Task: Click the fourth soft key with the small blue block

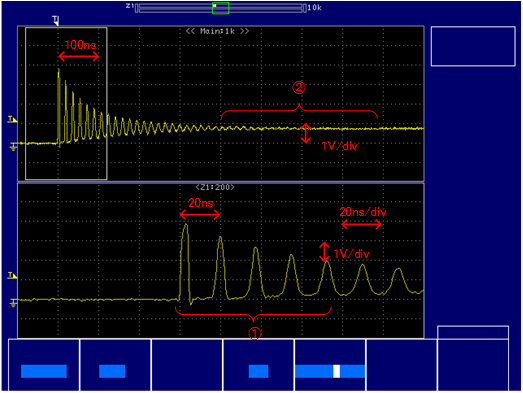Action: click(258, 365)
